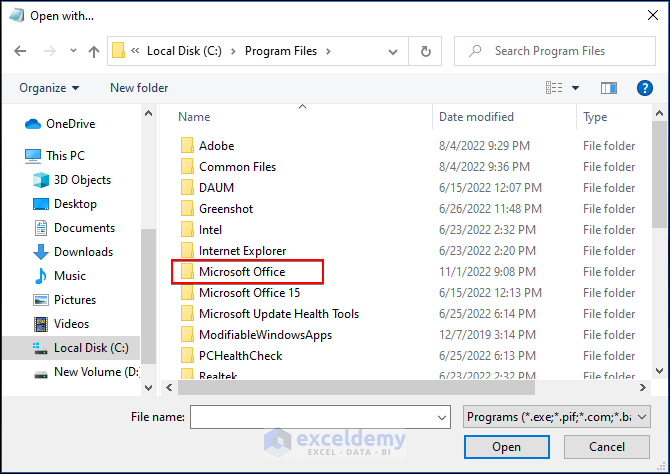Open 3D Objects in the sidebar
The height and width of the screenshot is (474, 670).
click(x=72, y=180)
